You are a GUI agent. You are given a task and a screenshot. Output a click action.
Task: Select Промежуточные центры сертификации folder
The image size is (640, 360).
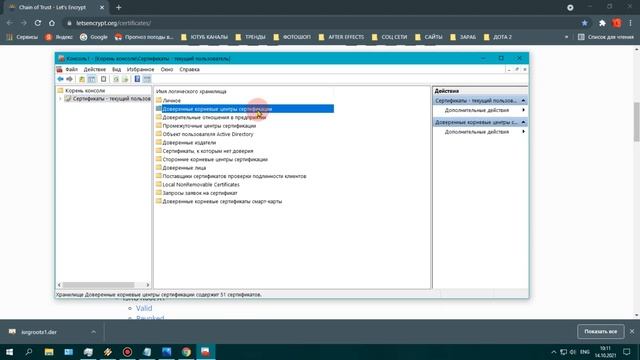[x=206, y=126]
